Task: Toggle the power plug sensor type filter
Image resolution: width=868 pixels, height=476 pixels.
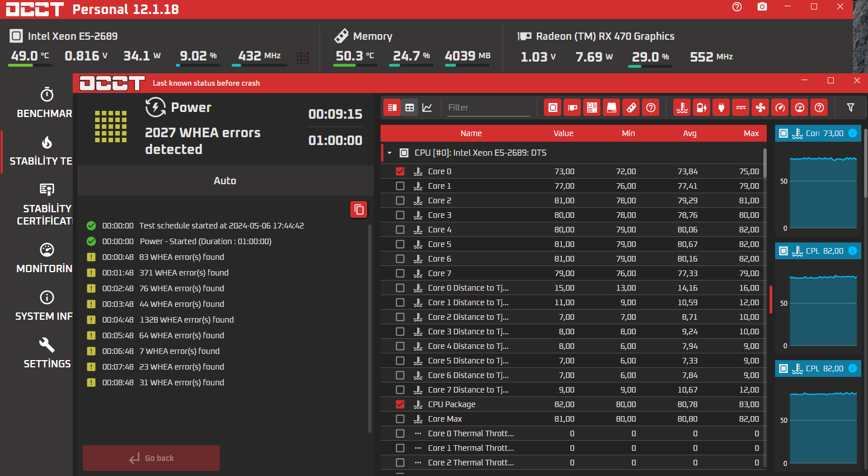Action: pos(721,108)
